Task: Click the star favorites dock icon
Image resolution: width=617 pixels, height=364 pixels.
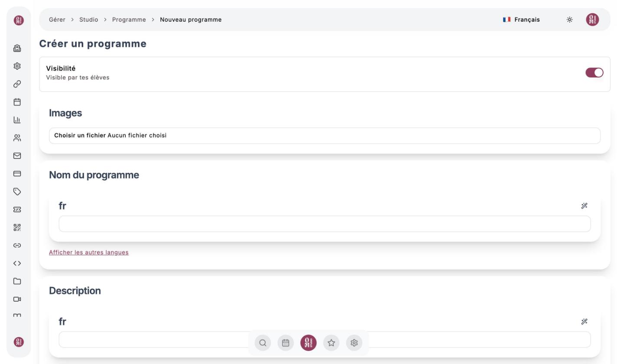Action: click(331, 343)
